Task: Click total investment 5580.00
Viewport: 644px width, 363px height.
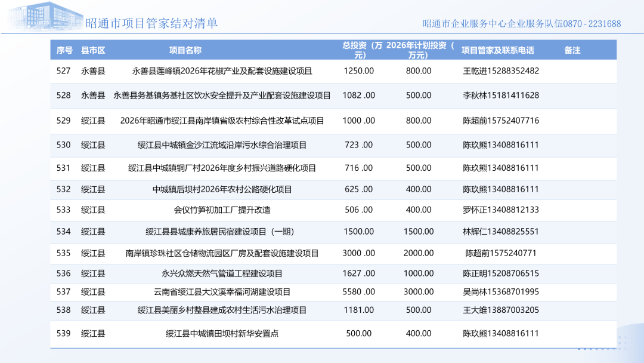Action: point(359,292)
